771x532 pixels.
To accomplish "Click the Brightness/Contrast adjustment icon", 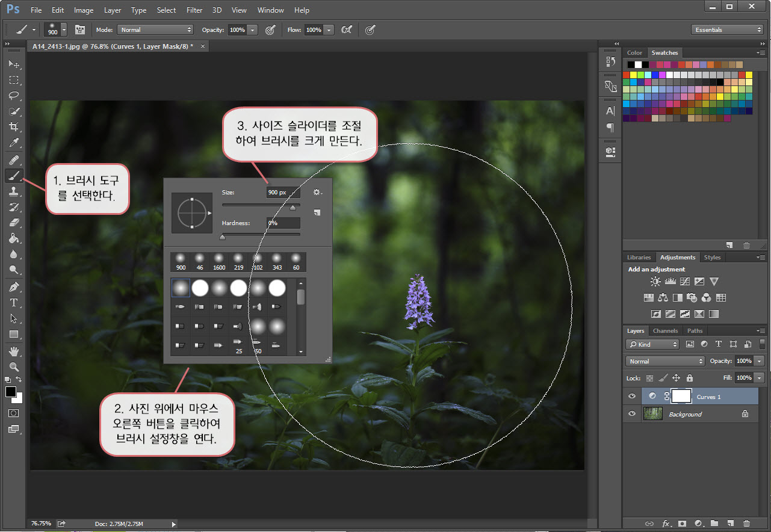I will click(x=655, y=282).
